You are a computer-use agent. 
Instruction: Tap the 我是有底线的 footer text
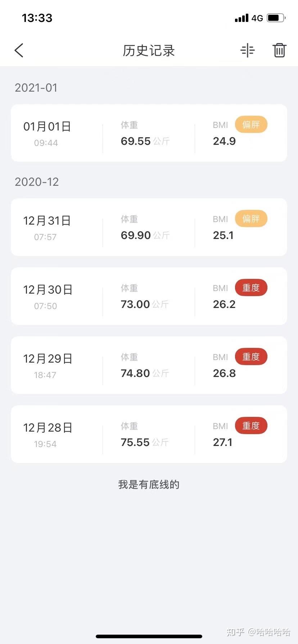coord(149,484)
